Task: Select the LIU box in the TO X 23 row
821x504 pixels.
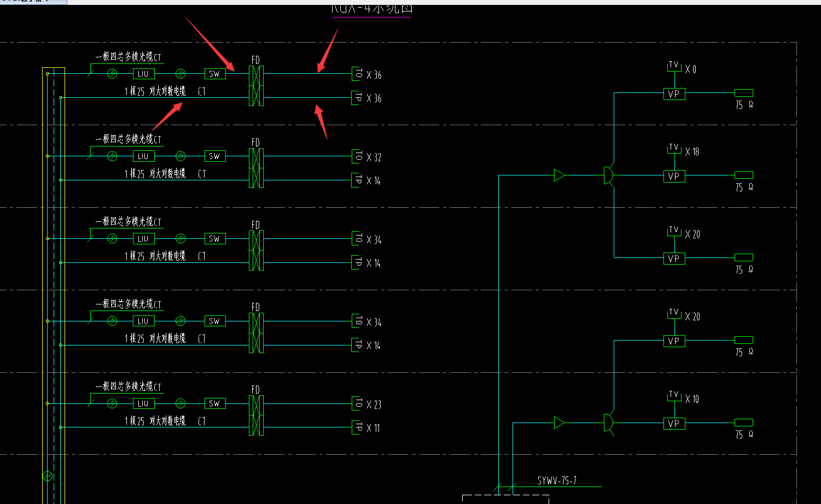Action: point(143,403)
